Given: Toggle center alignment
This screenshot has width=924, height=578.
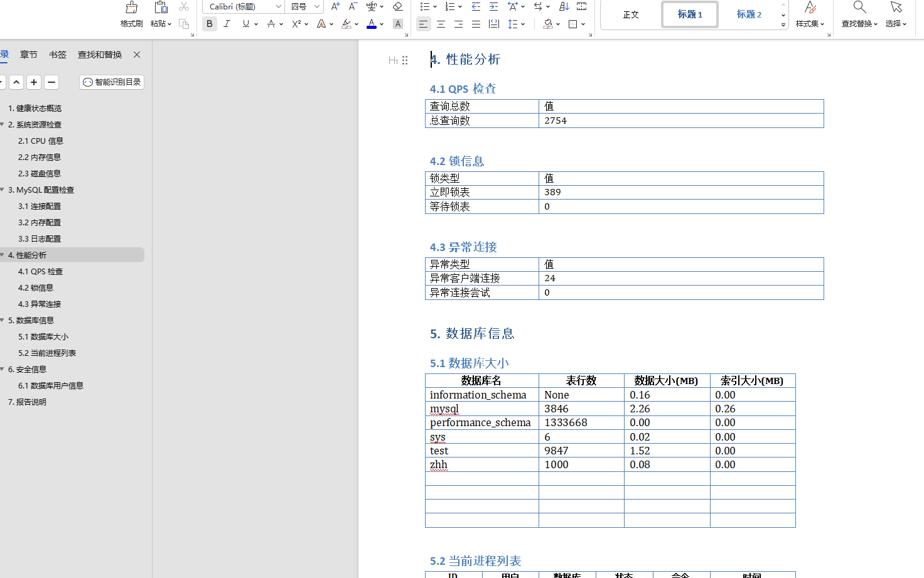Looking at the screenshot, I should 441,24.
